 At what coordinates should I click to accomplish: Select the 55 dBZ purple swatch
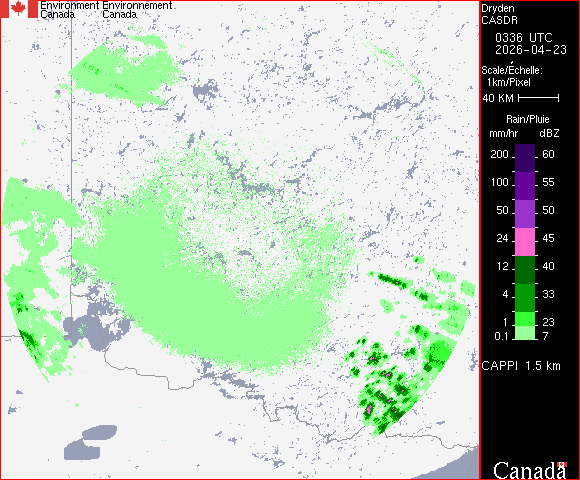pos(525,186)
